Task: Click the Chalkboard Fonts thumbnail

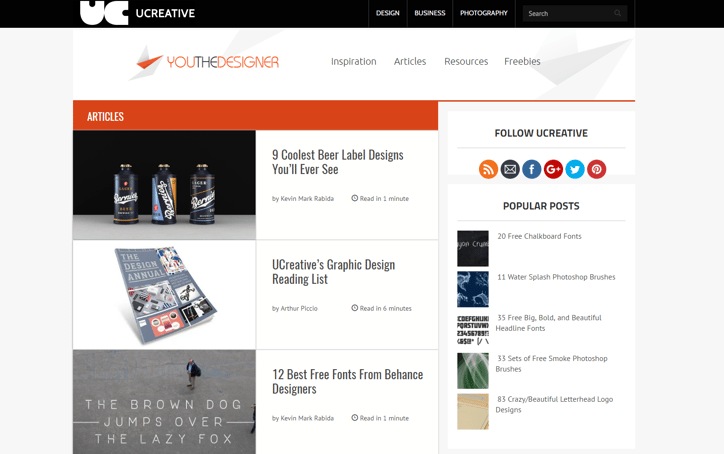Action: (473, 248)
